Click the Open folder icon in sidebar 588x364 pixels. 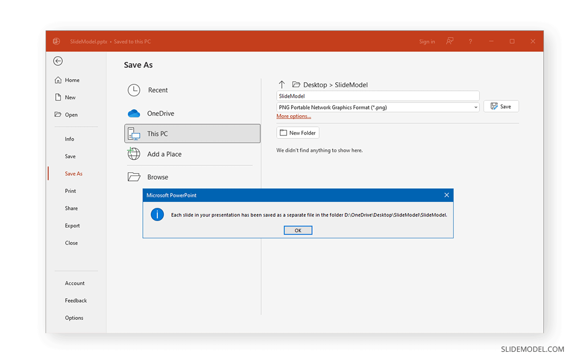(x=58, y=115)
